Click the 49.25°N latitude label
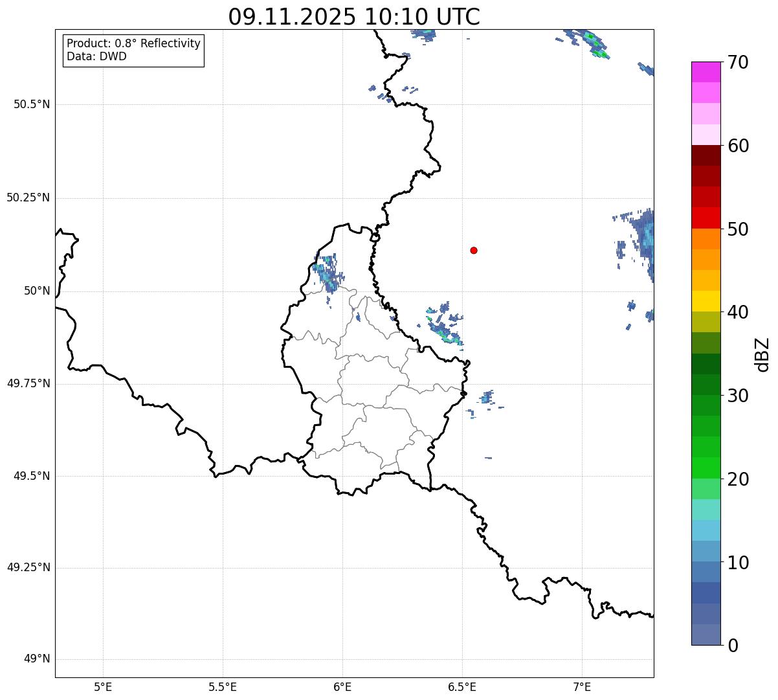This screenshot has width=778, height=700. (x=28, y=568)
